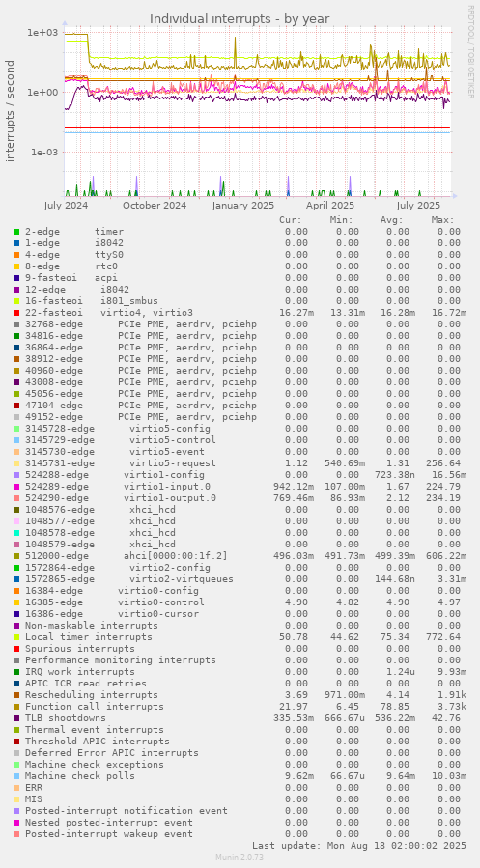
Task: Click the Function call interrupts color swatch
Action: click(x=16, y=707)
